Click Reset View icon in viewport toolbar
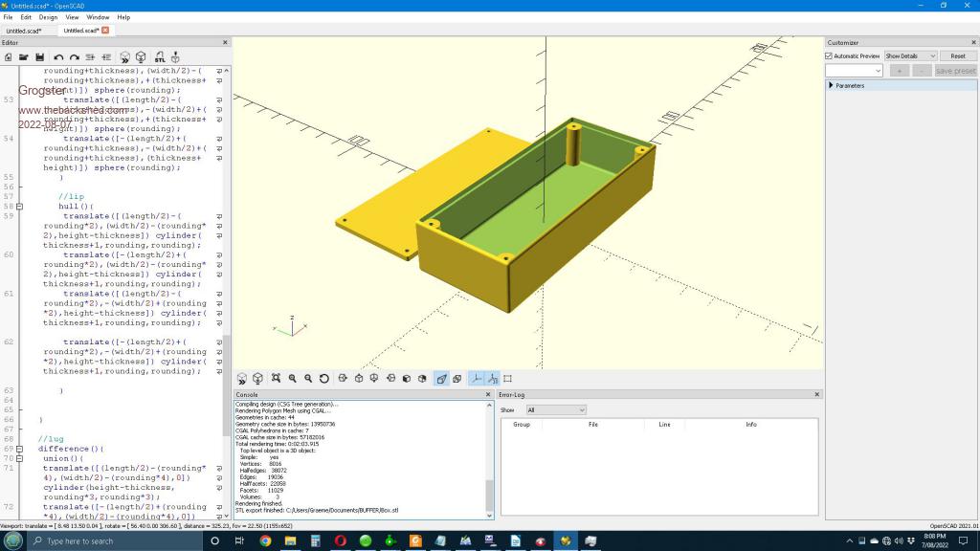Image resolution: width=980 pixels, height=551 pixels. pos(324,379)
